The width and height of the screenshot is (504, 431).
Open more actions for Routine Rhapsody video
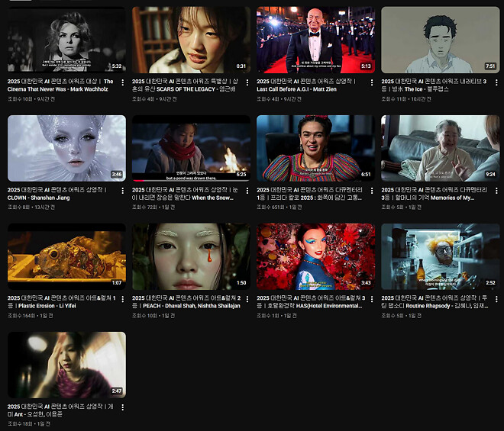click(496, 299)
